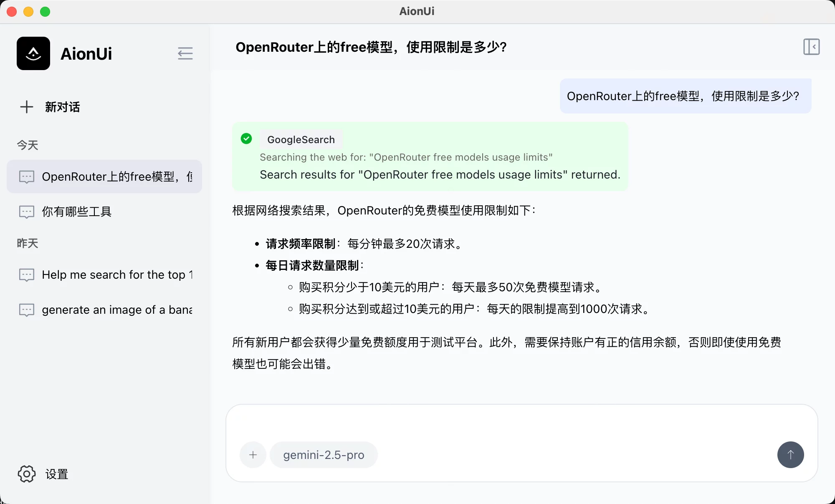The height and width of the screenshot is (504, 835).
Task: Click the conversation title header text
Action: [371, 47]
